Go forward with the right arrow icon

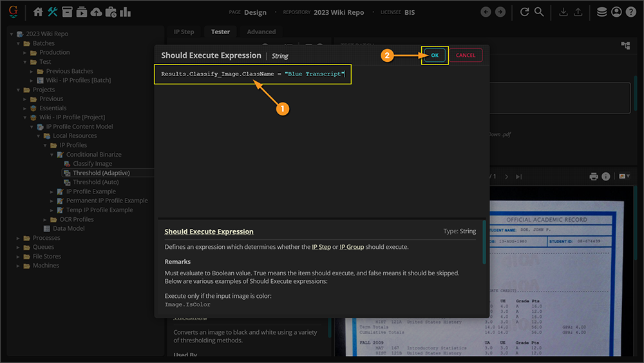coord(500,12)
